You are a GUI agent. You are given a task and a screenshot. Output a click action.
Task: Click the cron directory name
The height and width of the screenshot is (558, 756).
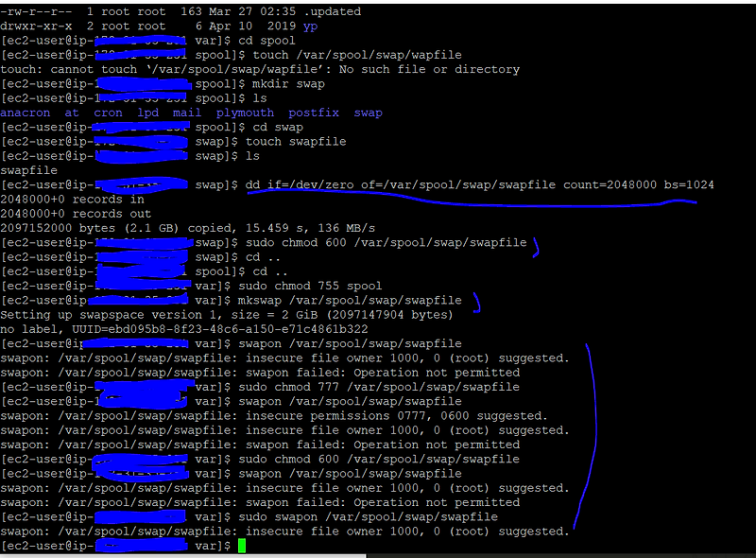point(108,111)
